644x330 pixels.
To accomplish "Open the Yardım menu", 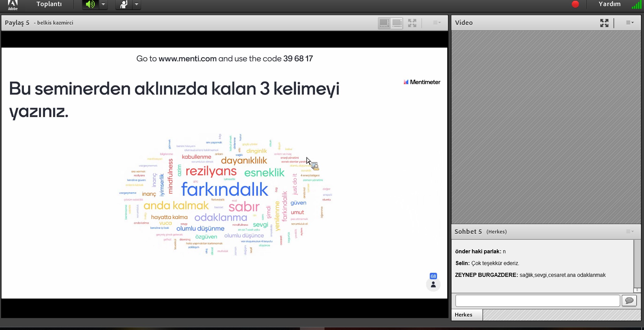I will [x=609, y=4].
